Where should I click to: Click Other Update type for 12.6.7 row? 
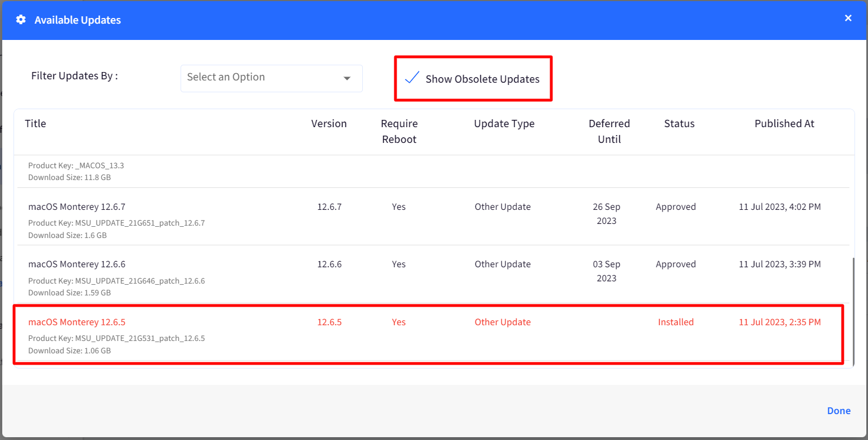tap(502, 206)
